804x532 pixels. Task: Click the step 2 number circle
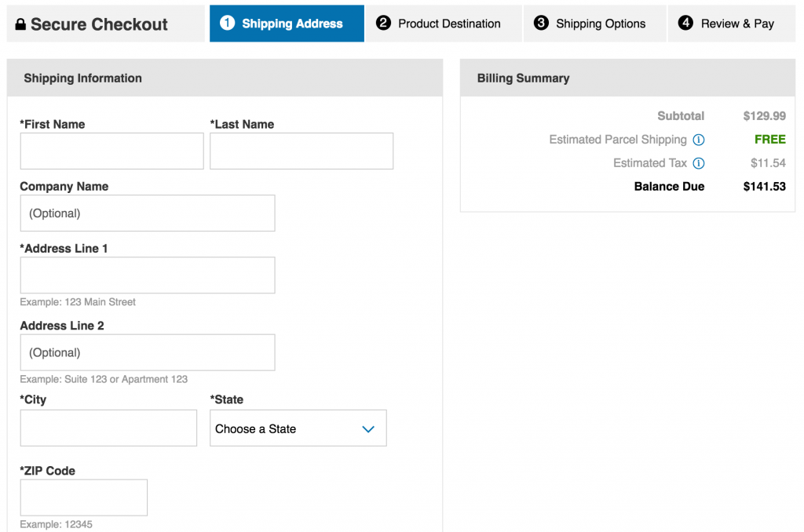tap(383, 24)
